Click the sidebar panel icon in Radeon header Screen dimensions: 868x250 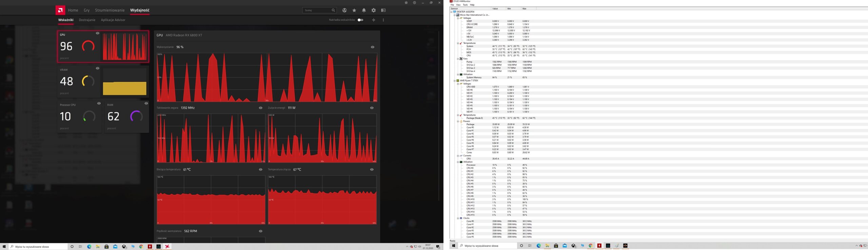pyautogui.click(x=383, y=10)
